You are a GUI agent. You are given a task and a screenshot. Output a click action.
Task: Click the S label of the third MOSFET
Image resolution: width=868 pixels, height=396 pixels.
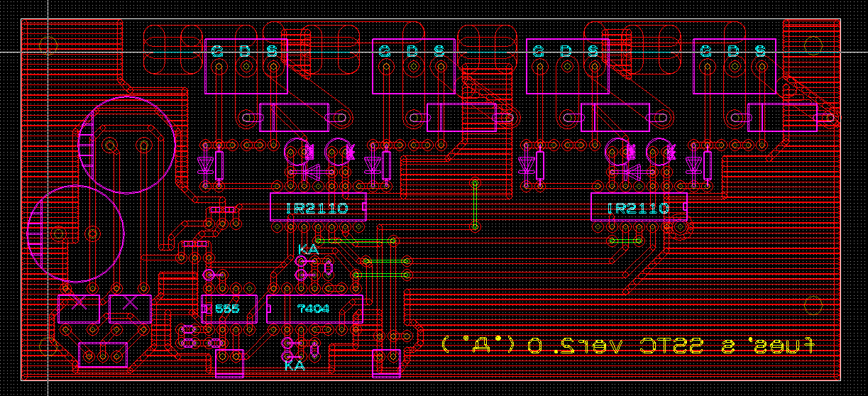pos(593,51)
